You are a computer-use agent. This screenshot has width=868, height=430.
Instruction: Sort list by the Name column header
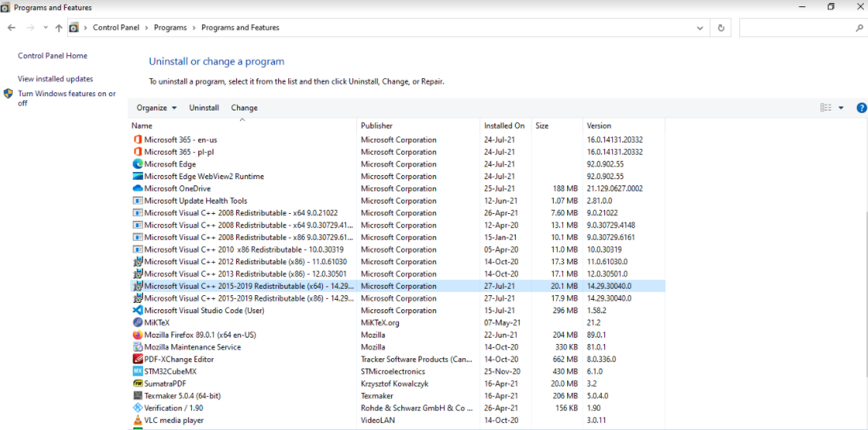[x=242, y=126]
